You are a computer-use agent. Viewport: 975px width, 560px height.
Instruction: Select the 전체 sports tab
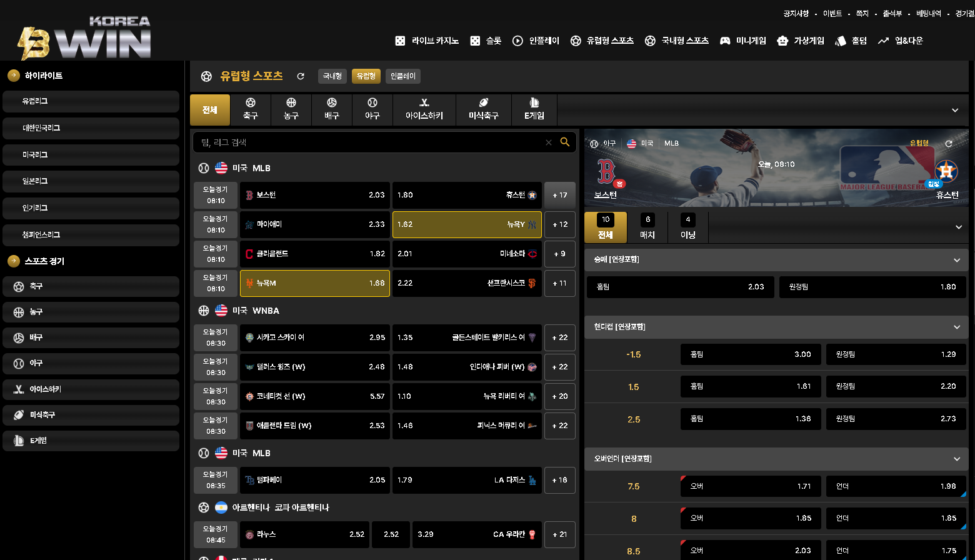pyautogui.click(x=210, y=110)
